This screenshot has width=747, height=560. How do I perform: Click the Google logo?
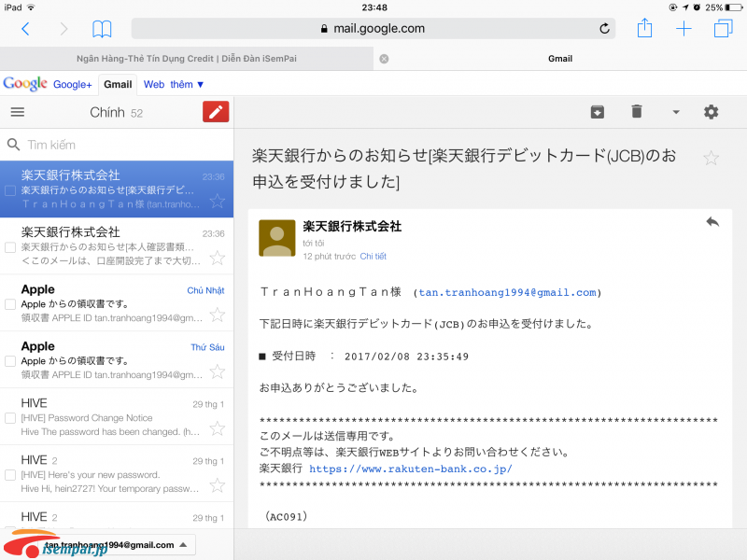[25, 83]
